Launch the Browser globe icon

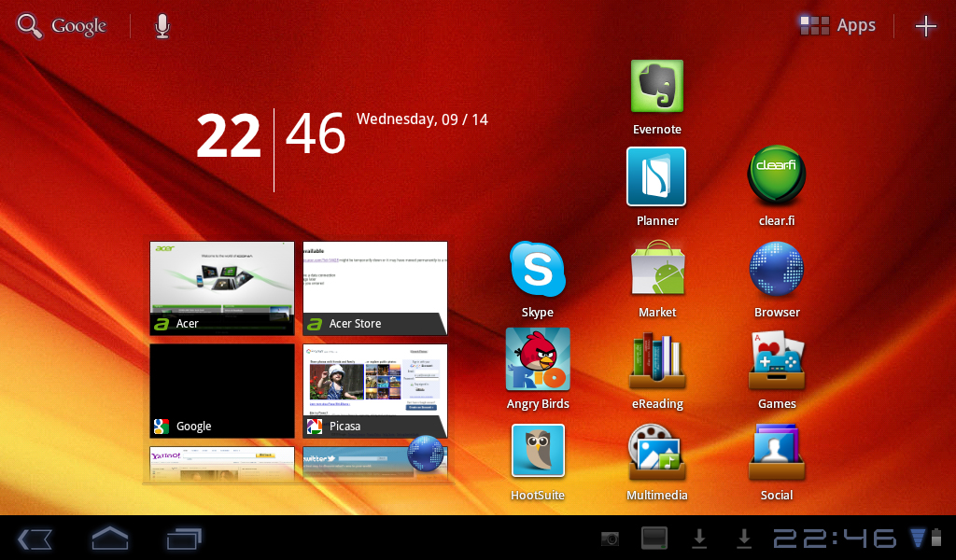click(777, 269)
